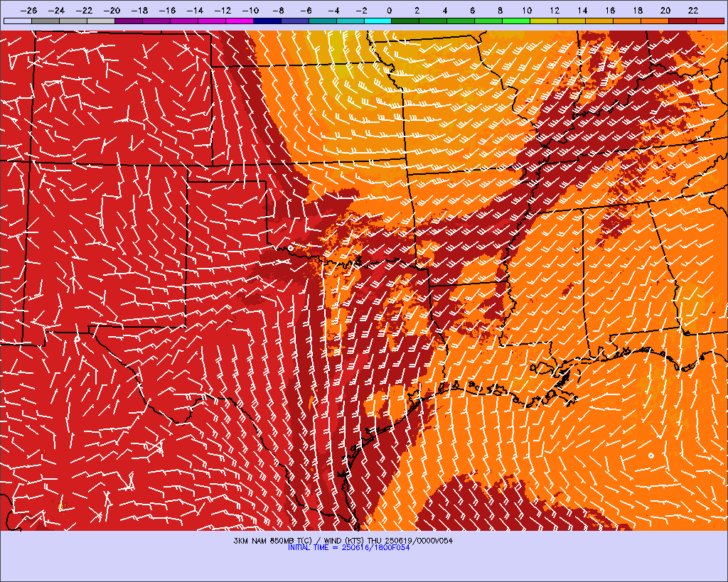
Task: Pick the teal swatch between -6 and -4
Action: tap(322, 21)
